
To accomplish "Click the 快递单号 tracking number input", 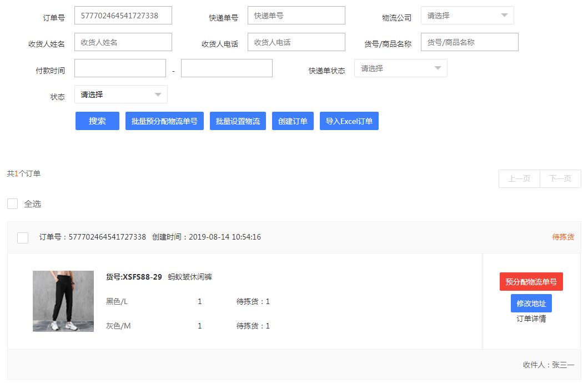I will (296, 16).
